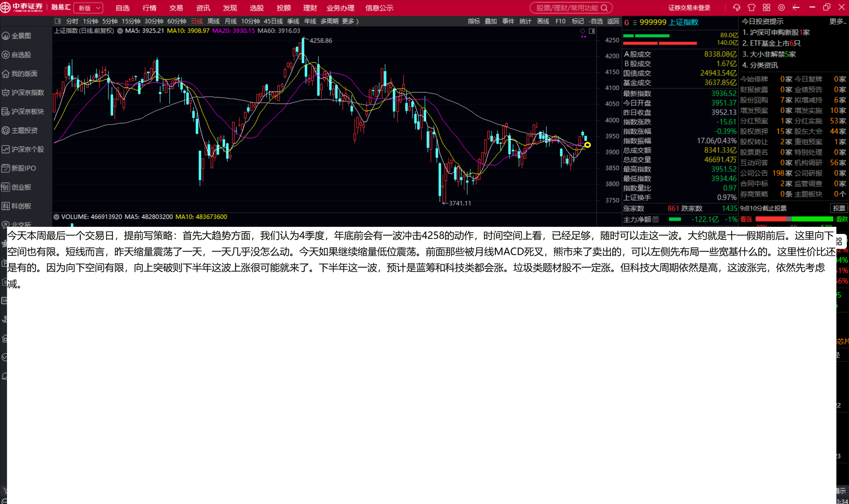Open the customer service headset icon
Screen dimensions: 849x504
coord(736,8)
